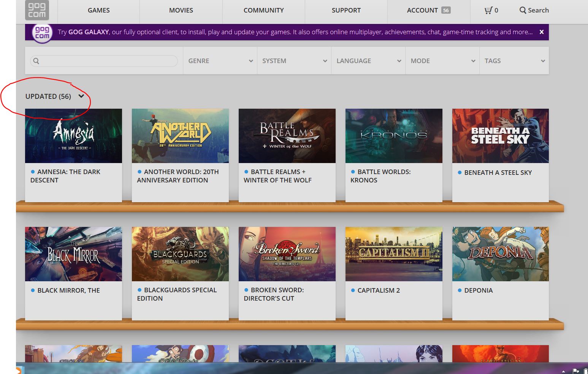The image size is (588, 374).
Task: Expand the SYSTEM filter dropdown
Action: [x=294, y=61]
